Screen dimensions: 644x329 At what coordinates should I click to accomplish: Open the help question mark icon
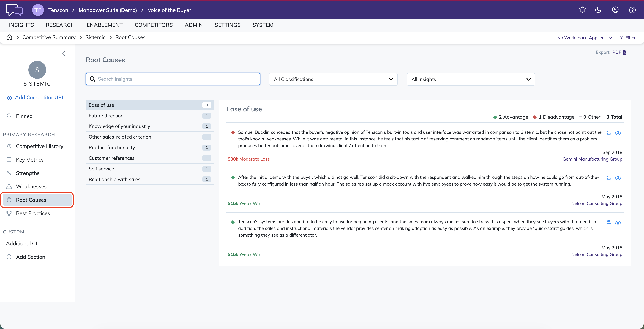[632, 10]
